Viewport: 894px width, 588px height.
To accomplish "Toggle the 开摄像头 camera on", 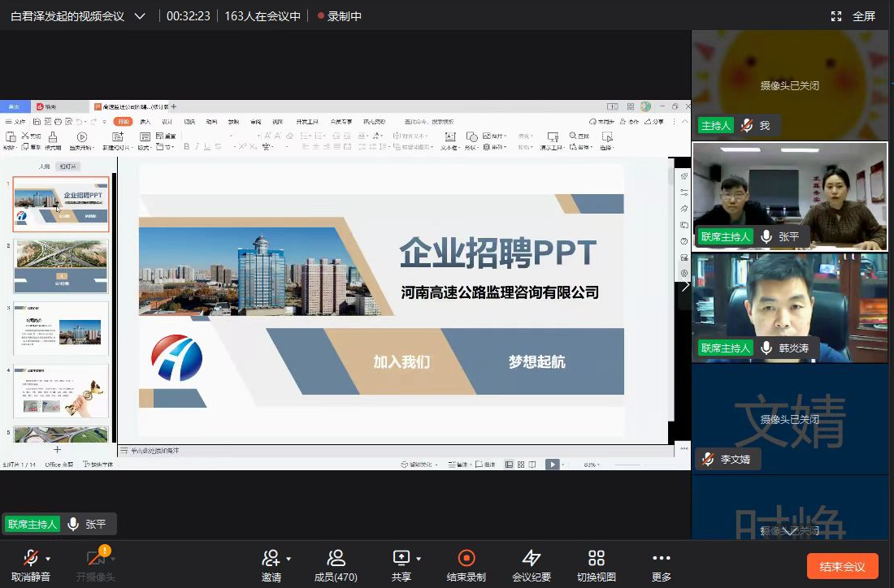I will coord(96,558).
